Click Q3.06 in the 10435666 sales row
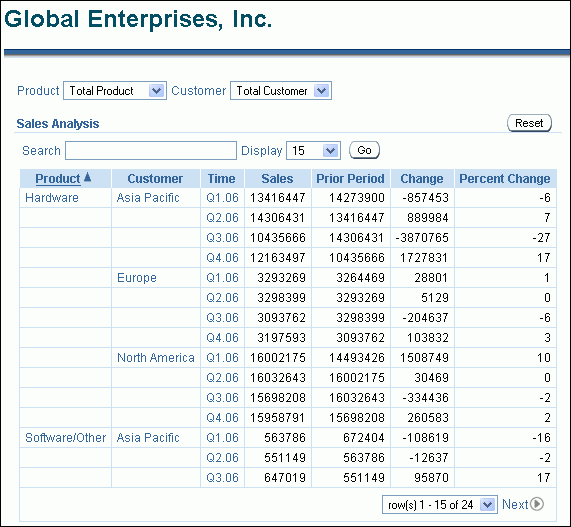The width and height of the screenshot is (571, 527). [222, 238]
